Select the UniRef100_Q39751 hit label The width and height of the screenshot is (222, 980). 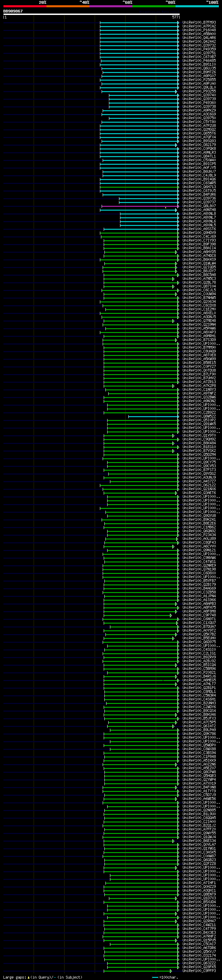(x=199, y=53)
